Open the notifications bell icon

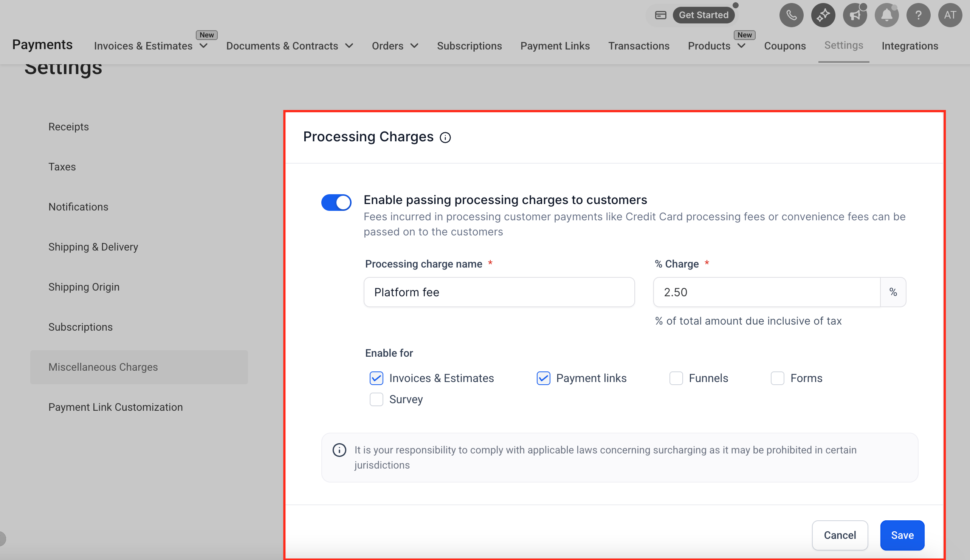(886, 15)
